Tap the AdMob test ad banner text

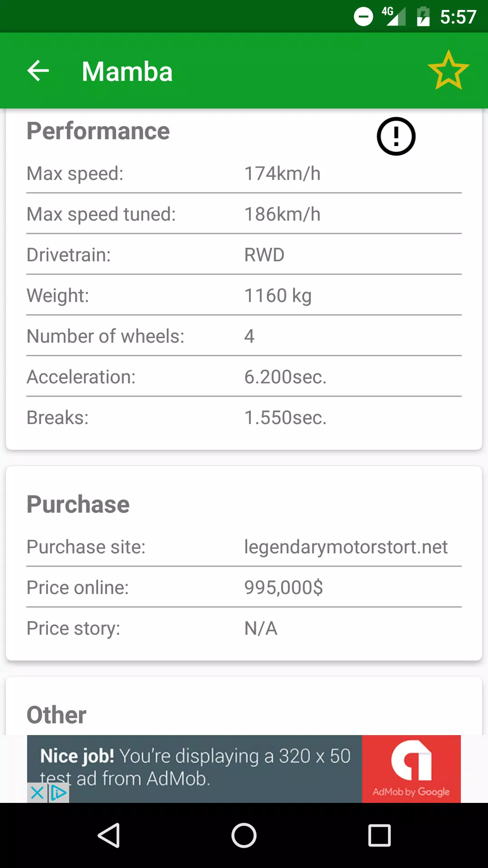coord(195,767)
